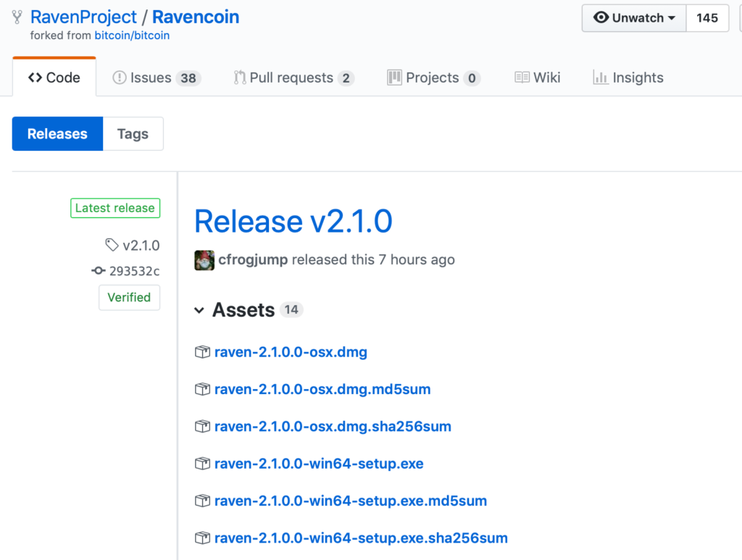The width and height of the screenshot is (742, 560).
Task: Click the fork icon beside RavenProject
Action: (x=17, y=17)
